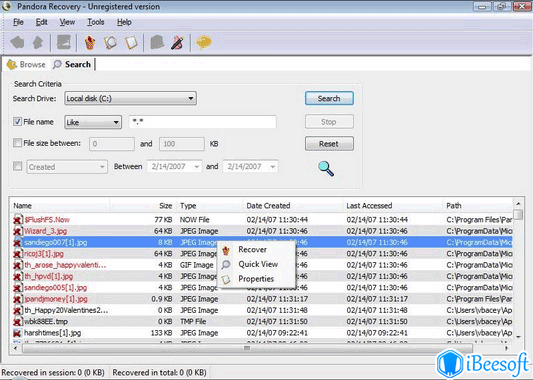
Task: Open the View menu
Action: (x=67, y=22)
